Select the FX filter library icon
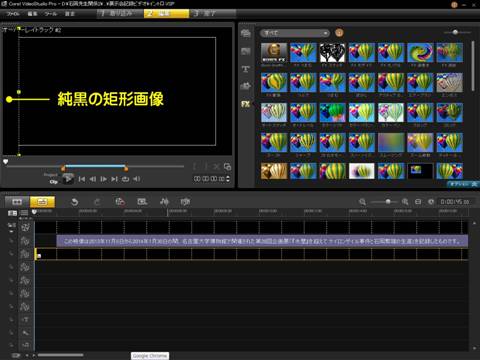 coord(246,104)
